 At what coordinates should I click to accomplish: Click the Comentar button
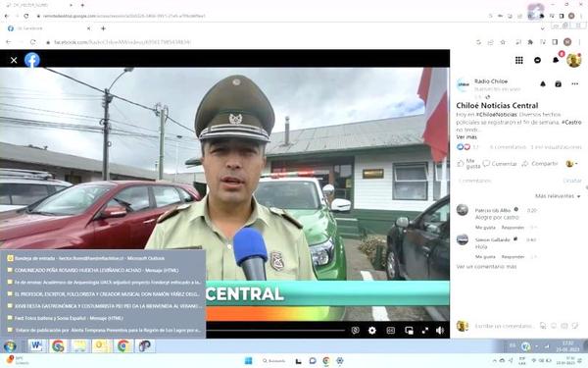(x=500, y=163)
